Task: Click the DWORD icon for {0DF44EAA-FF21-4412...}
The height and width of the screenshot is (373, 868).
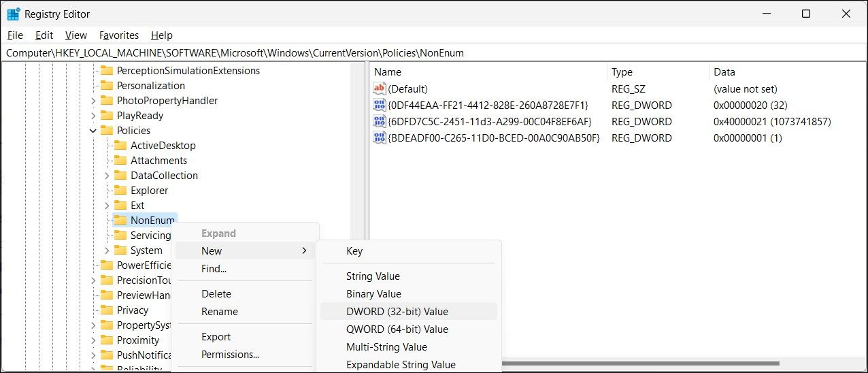Action: tap(380, 105)
